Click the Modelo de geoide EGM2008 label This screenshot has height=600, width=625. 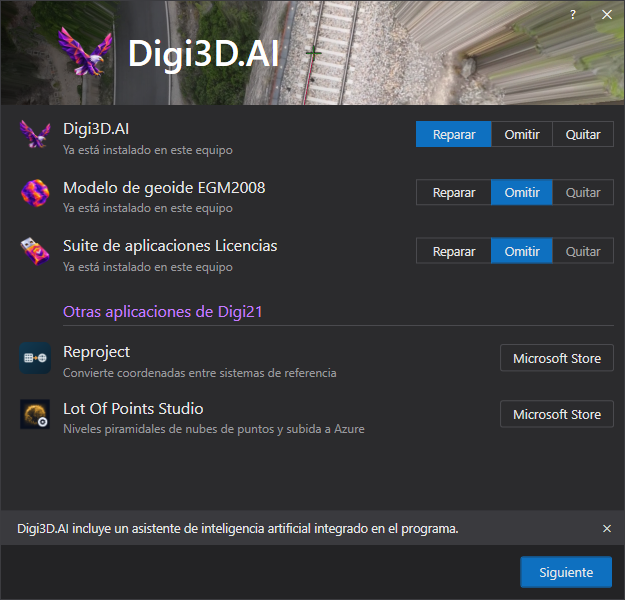[164, 187]
